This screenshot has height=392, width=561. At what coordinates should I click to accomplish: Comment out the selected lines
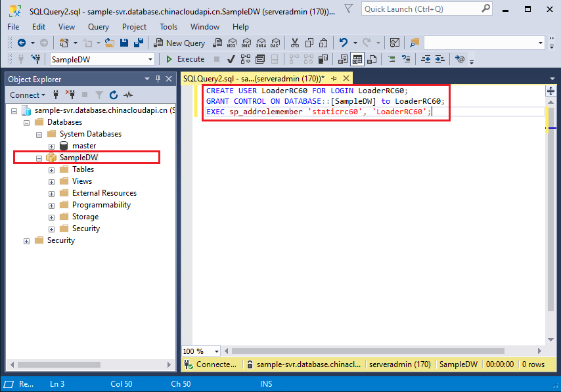tap(392, 59)
